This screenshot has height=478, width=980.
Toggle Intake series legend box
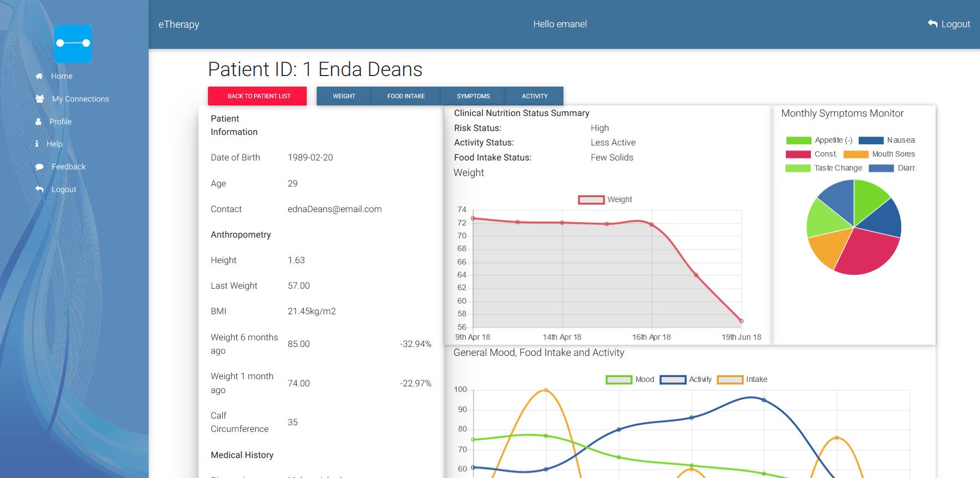pyautogui.click(x=730, y=380)
